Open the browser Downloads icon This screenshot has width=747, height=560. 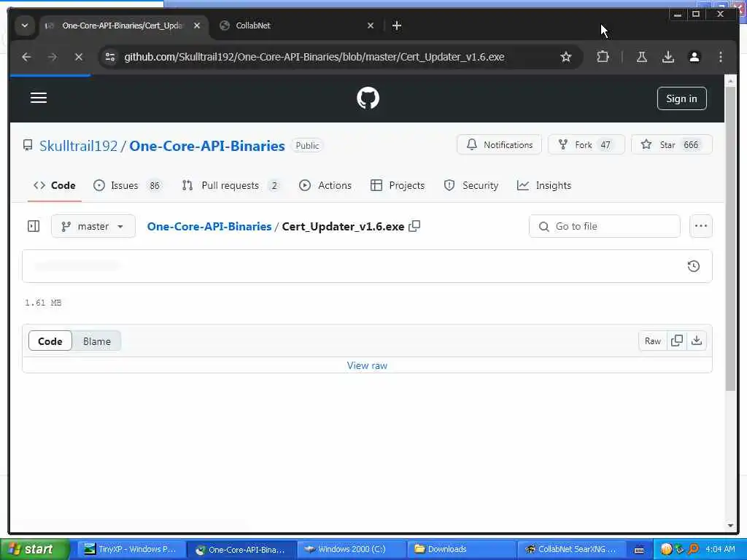[668, 57]
